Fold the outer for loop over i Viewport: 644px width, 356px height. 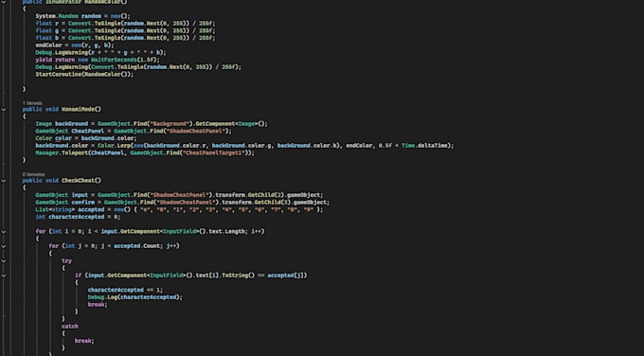[x=4, y=232]
